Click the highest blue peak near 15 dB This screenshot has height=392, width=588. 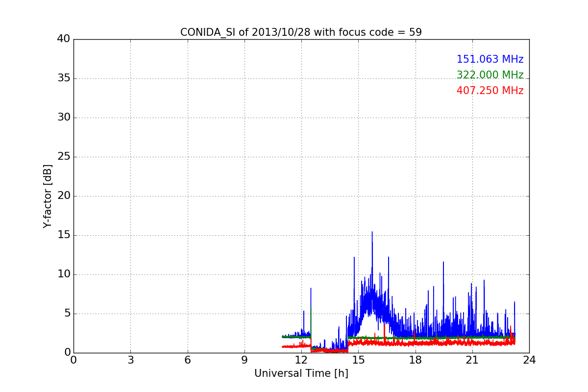(372, 232)
